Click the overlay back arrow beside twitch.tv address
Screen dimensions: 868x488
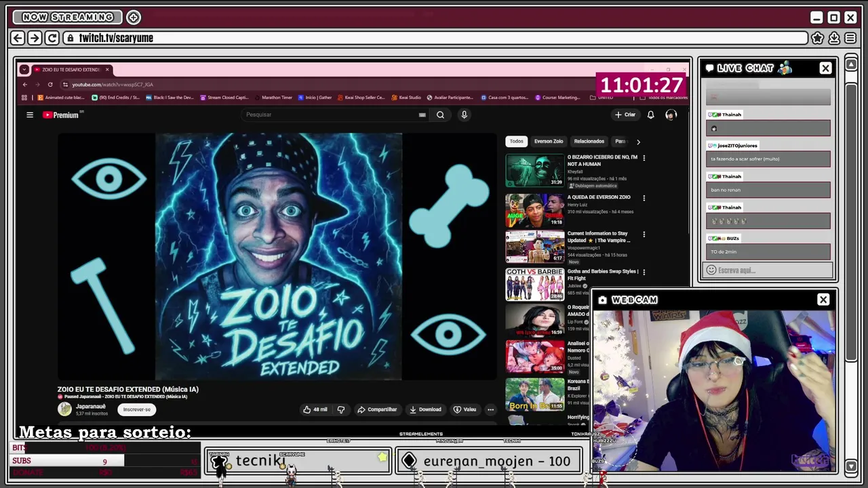(x=18, y=38)
